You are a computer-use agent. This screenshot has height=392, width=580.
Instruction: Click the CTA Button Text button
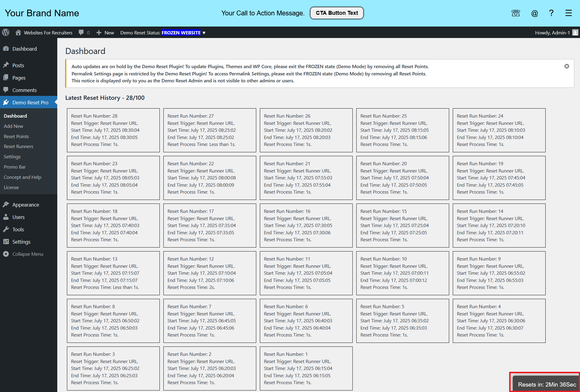pos(337,13)
